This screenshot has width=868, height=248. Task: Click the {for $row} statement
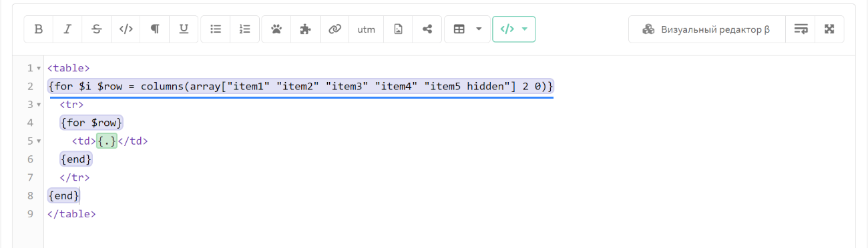[x=92, y=123]
